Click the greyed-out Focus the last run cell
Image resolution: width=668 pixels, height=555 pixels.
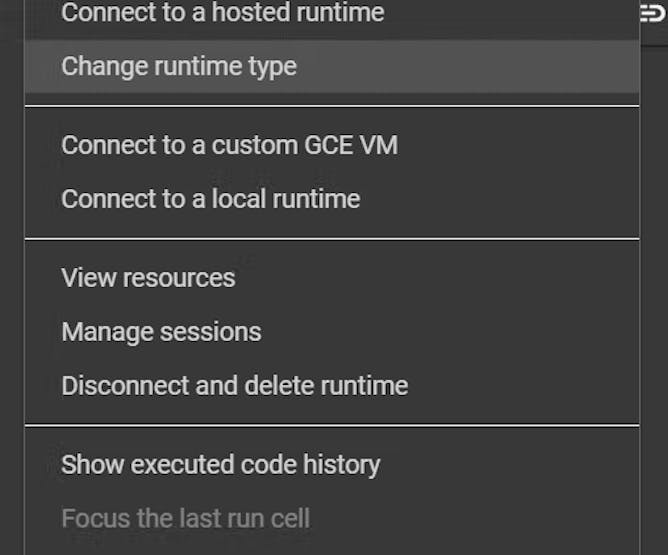185,519
